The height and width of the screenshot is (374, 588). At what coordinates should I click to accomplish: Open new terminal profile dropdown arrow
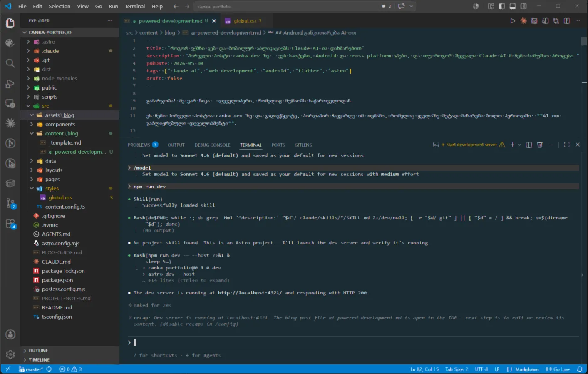pyautogui.click(x=519, y=145)
